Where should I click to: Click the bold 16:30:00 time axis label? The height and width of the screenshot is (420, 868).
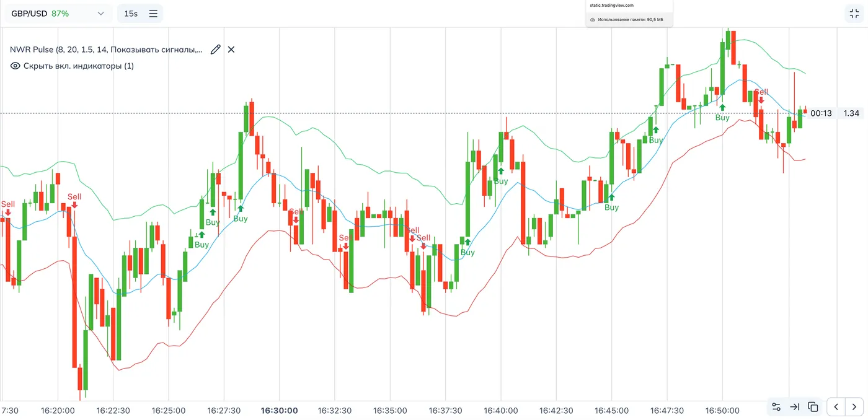click(279, 410)
